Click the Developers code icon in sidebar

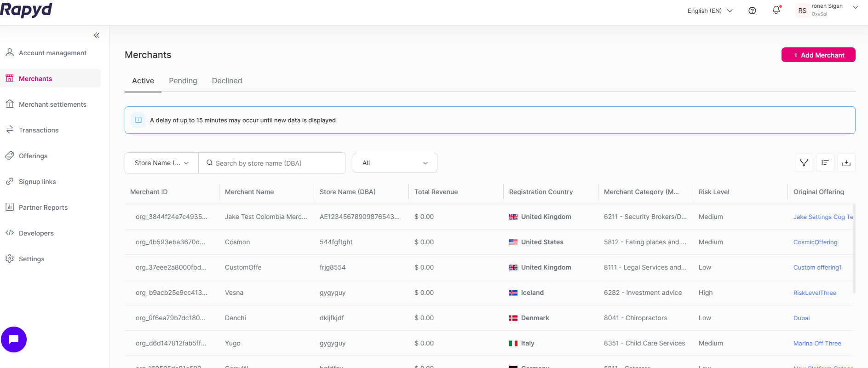pos(10,233)
